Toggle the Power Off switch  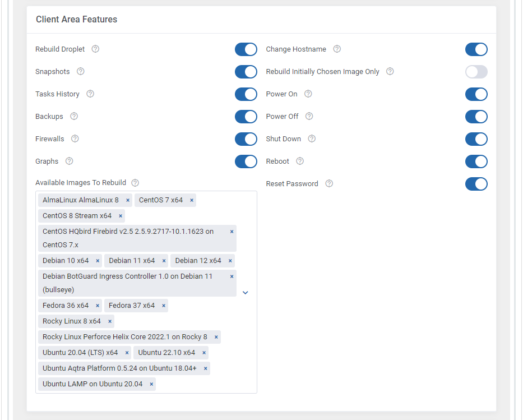(476, 117)
